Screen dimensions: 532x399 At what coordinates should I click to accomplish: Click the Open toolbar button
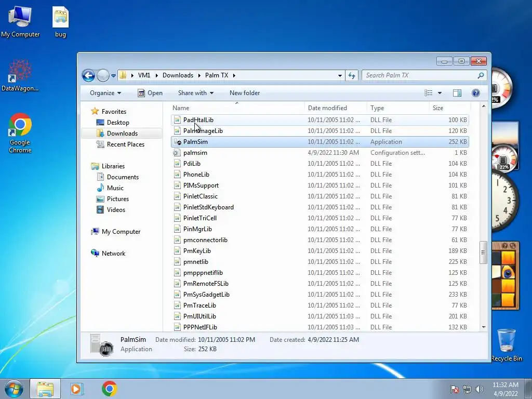coord(150,93)
